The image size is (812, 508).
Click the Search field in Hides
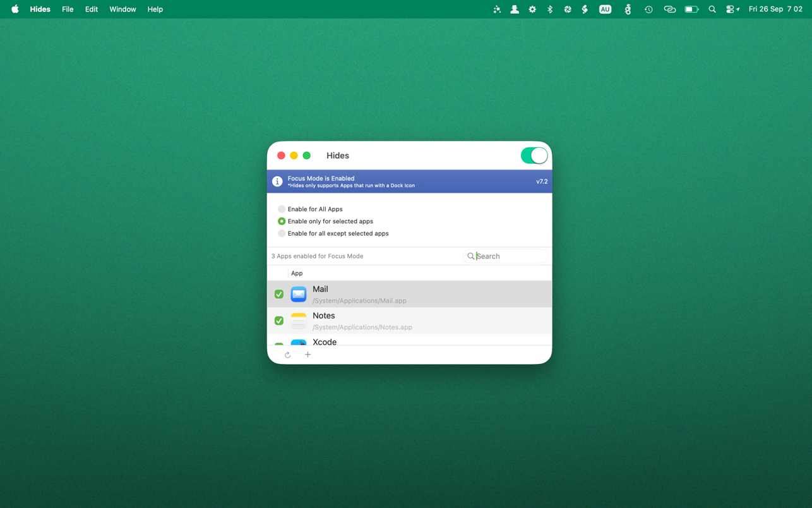pos(506,256)
